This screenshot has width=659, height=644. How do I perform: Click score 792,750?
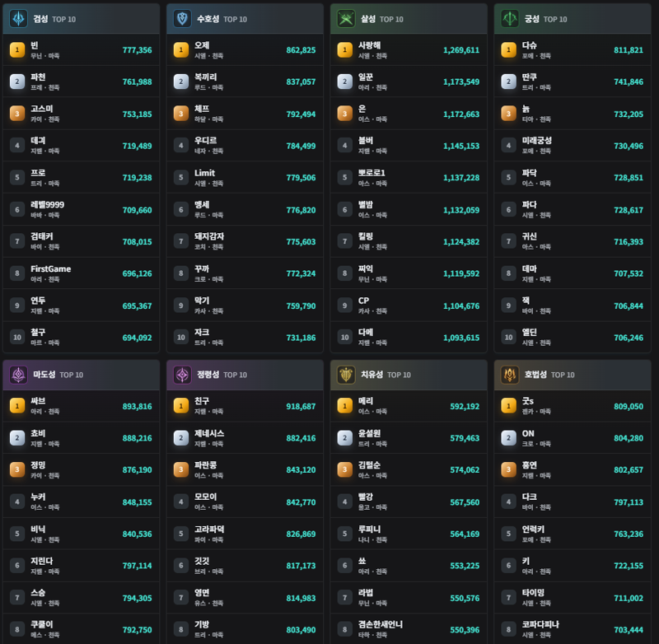point(137,630)
